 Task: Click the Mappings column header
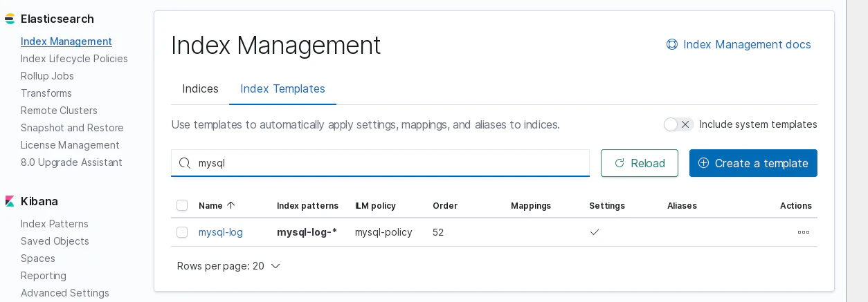pos(531,205)
